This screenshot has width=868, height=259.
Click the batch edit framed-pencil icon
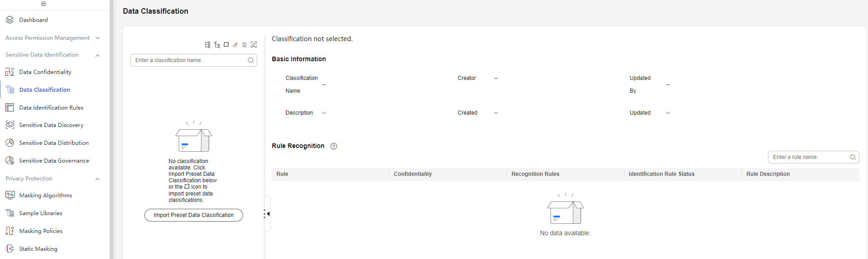pyautogui.click(x=254, y=45)
